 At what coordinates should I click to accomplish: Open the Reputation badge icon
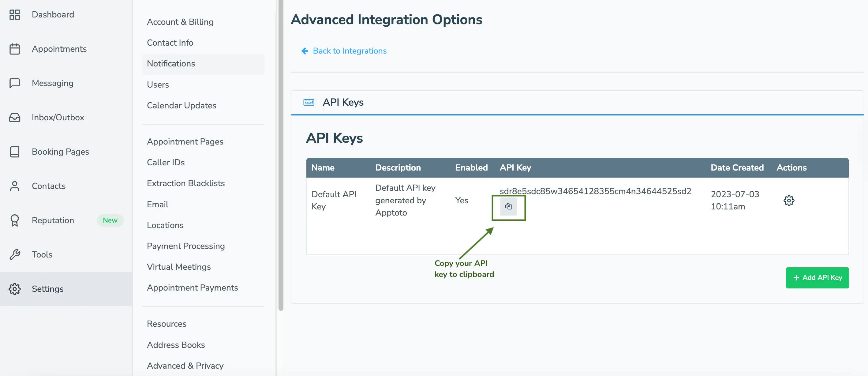click(14, 220)
